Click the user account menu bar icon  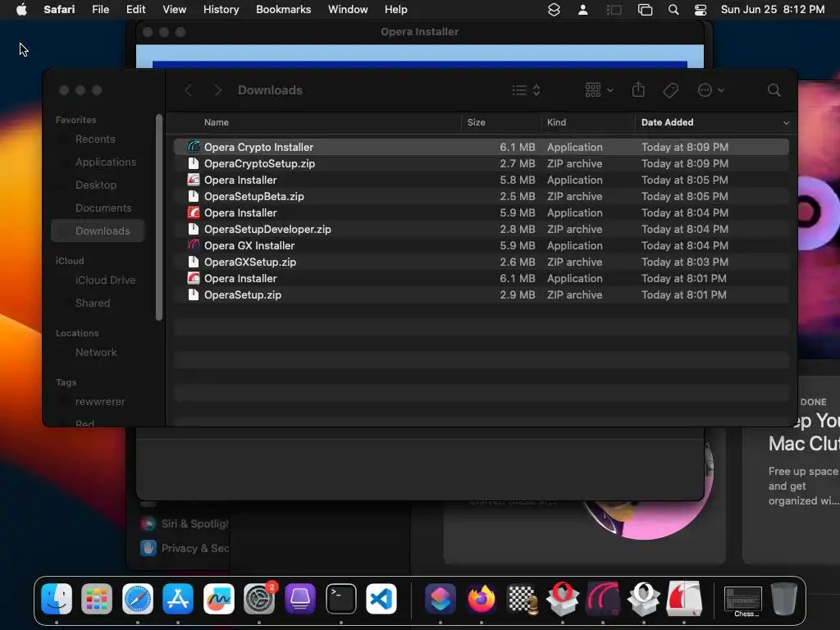[583, 10]
